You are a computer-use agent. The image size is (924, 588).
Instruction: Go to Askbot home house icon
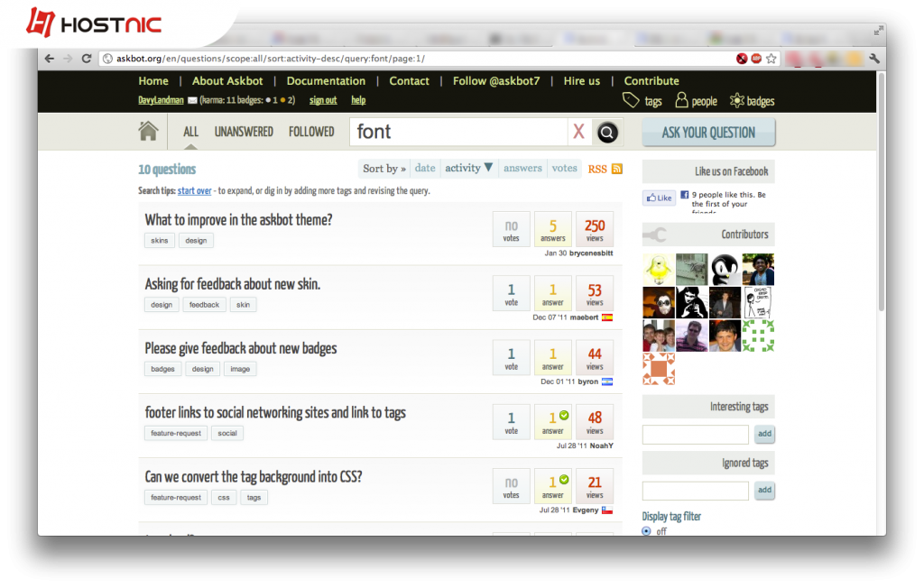click(x=149, y=131)
